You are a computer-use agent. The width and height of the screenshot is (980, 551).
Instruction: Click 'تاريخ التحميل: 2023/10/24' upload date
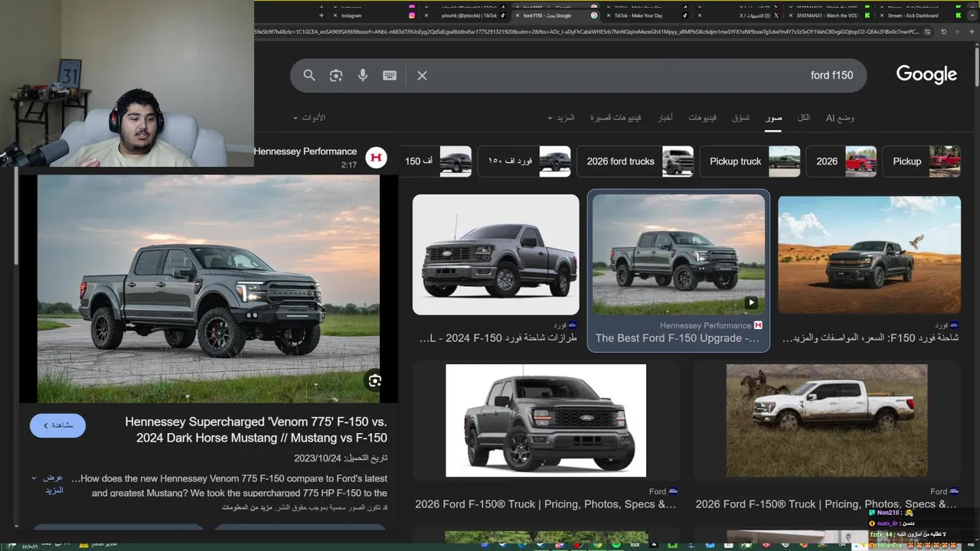(341, 458)
